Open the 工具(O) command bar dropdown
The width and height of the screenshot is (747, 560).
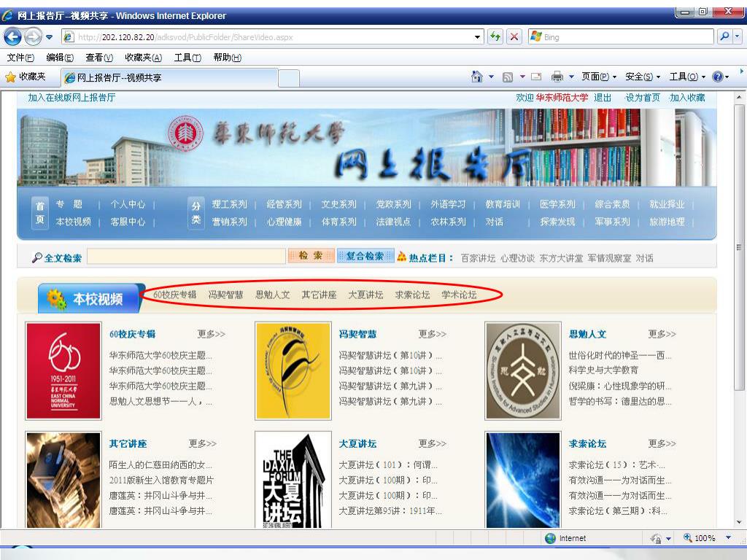pyautogui.click(x=687, y=77)
